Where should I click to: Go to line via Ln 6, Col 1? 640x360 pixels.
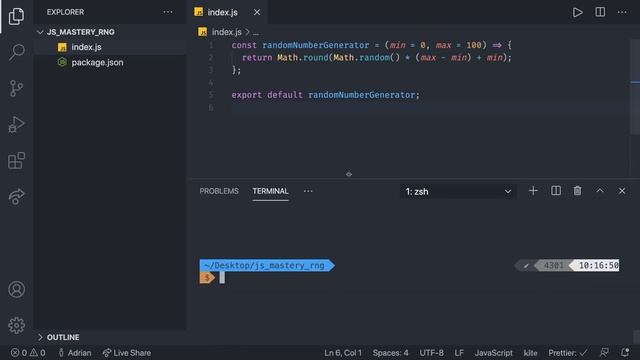(343, 353)
